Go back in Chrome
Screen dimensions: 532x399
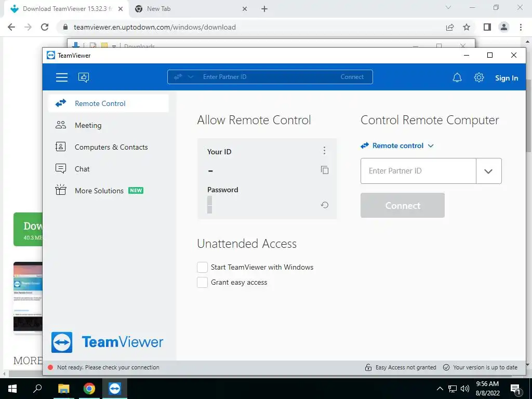(11, 27)
